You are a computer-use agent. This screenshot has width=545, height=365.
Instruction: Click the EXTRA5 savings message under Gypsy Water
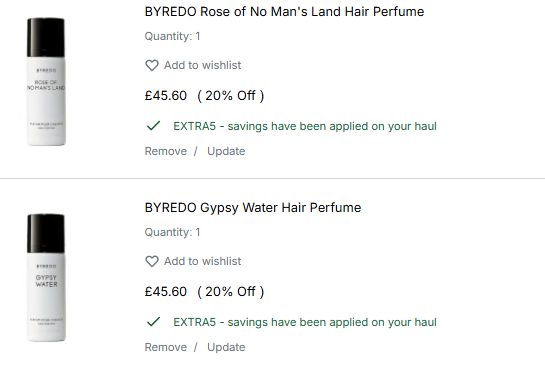[x=305, y=322]
